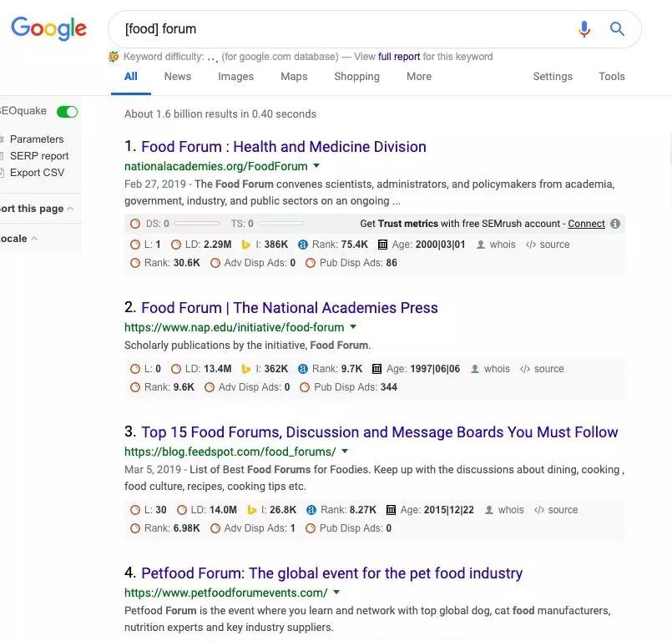Image resolution: width=672 pixels, height=641 pixels.
Task: Click the info icon beside Connect
Action: click(x=615, y=224)
